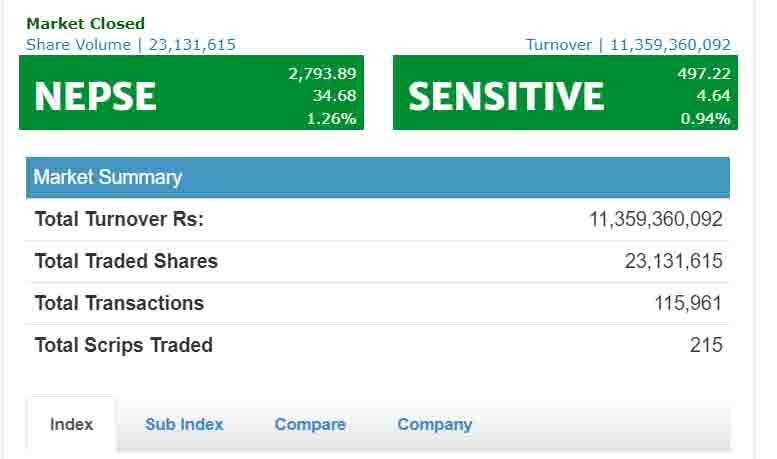Click the Share Volume link
The image size is (777, 459).
pyautogui.click(x=131, y=44)
